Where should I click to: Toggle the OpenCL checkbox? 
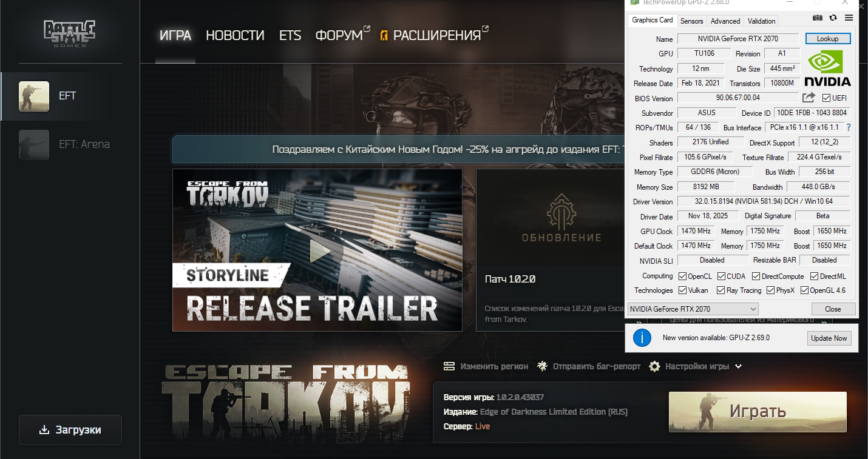tap(682, 276)
